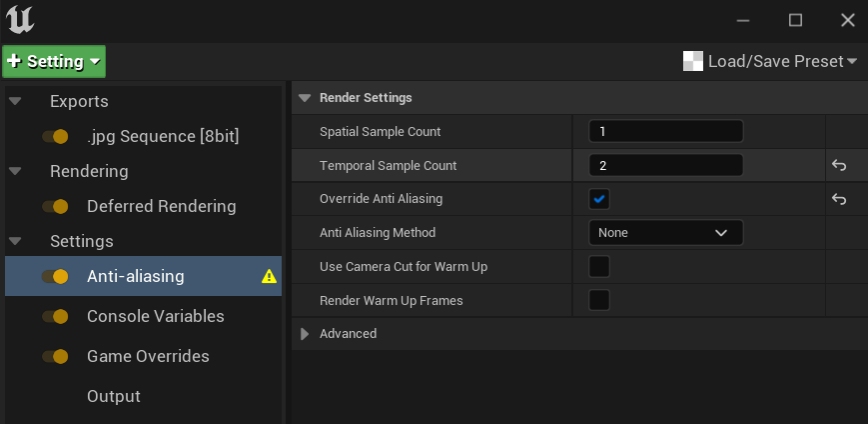This screenshot has height=424, width=868.
Task: Open the Anti Aliasing Method dropdown
Action: pyautogui.click(x=665, y=233)
